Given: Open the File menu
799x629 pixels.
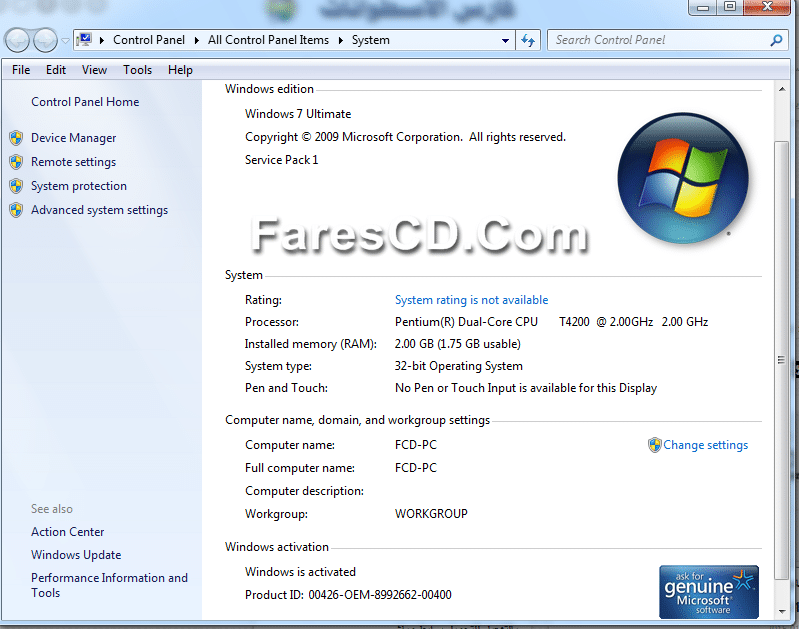Looking at the screenshot, I should pyautogui.click(x=21, y=70).
